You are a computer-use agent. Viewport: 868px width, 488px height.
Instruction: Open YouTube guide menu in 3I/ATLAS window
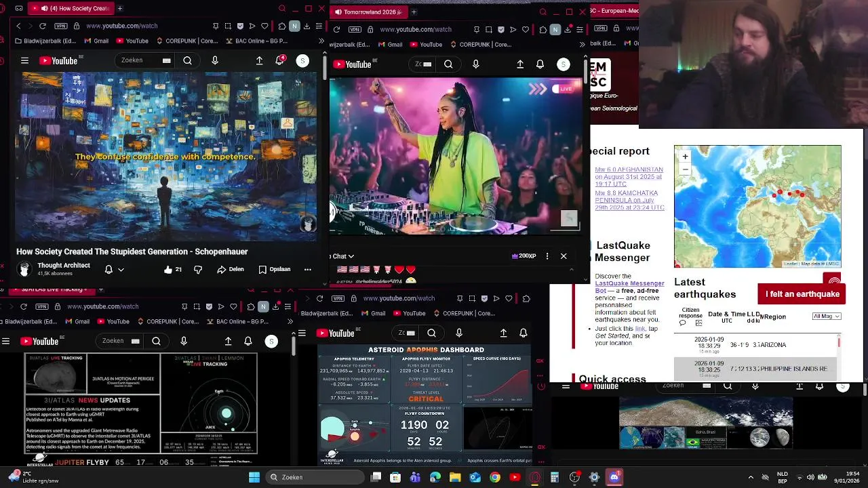pyautogui.click(x=5, y=341)
